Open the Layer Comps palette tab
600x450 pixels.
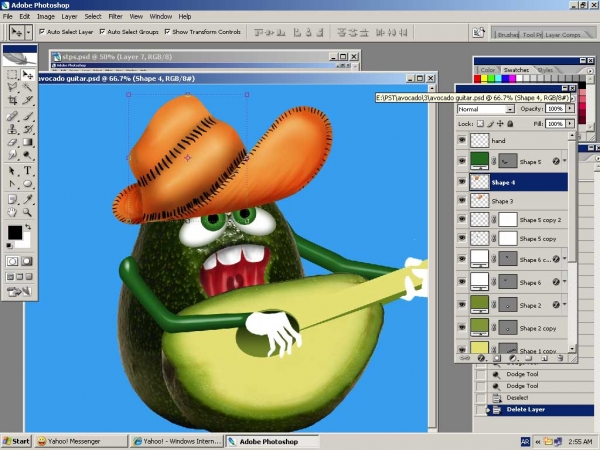pyautogui.click(x=562, y=35)
